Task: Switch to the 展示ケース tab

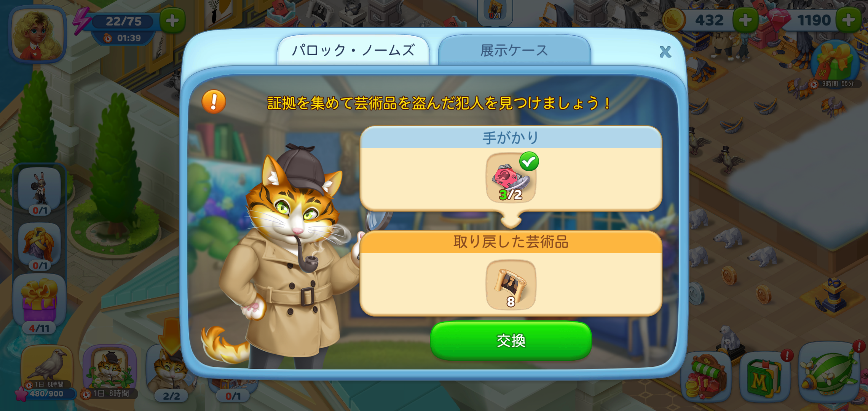Action: 514,50
